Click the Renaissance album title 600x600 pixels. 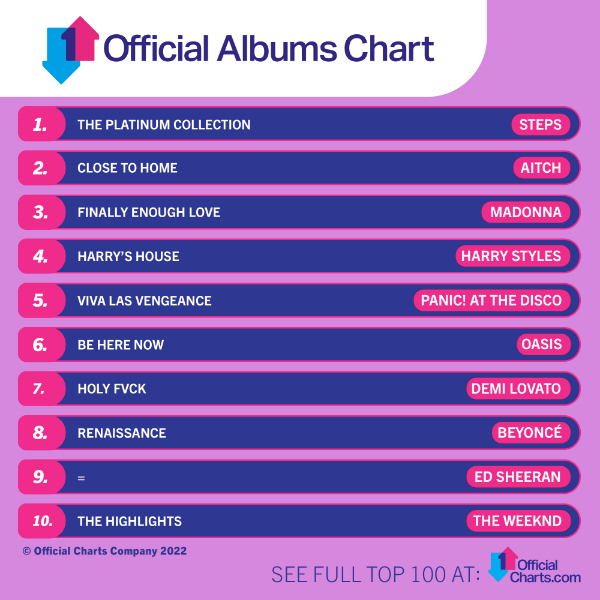point(122,433)
